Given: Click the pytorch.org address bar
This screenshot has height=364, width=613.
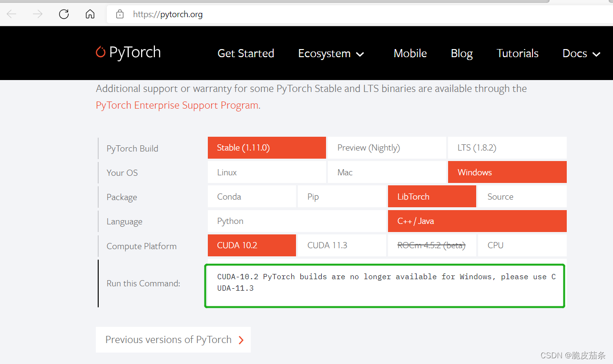Looking at the screenshot, I should 359,14.
